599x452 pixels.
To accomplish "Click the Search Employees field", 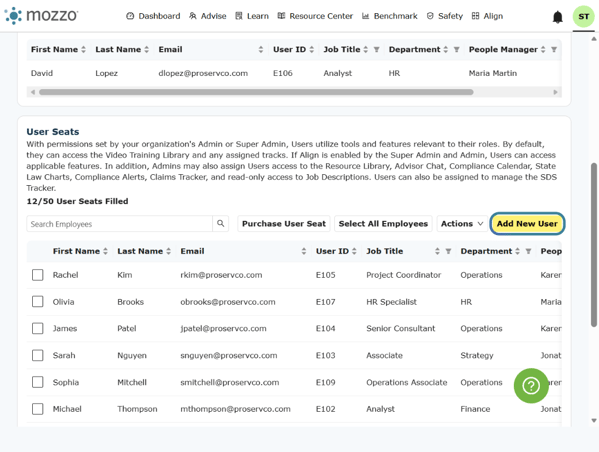I will [x=120, y=224].
